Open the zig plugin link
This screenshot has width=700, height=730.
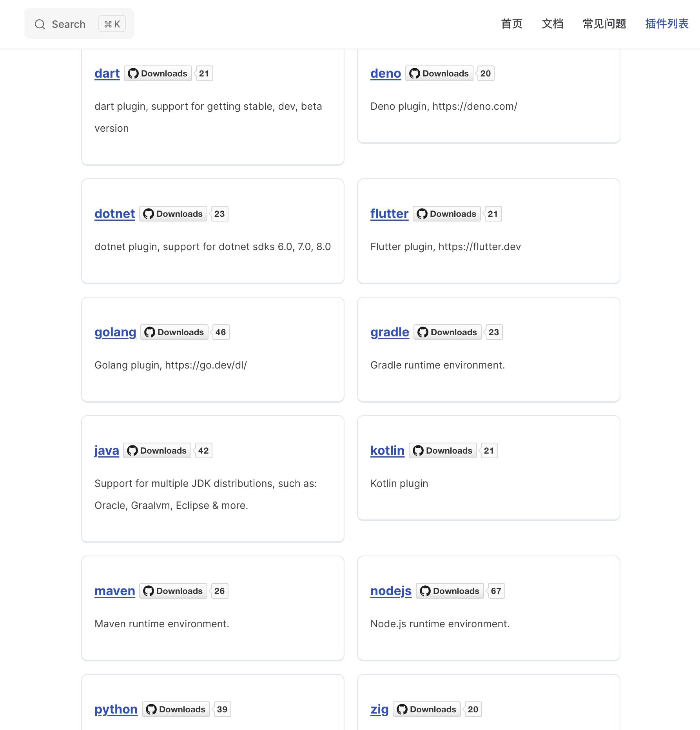[x=379, y=709]
